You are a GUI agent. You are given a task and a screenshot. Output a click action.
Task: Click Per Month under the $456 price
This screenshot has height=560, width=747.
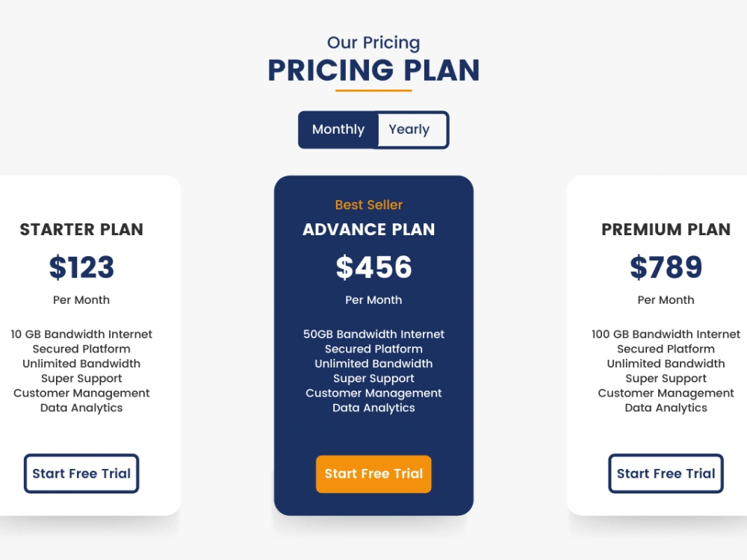tap(373, 300)
